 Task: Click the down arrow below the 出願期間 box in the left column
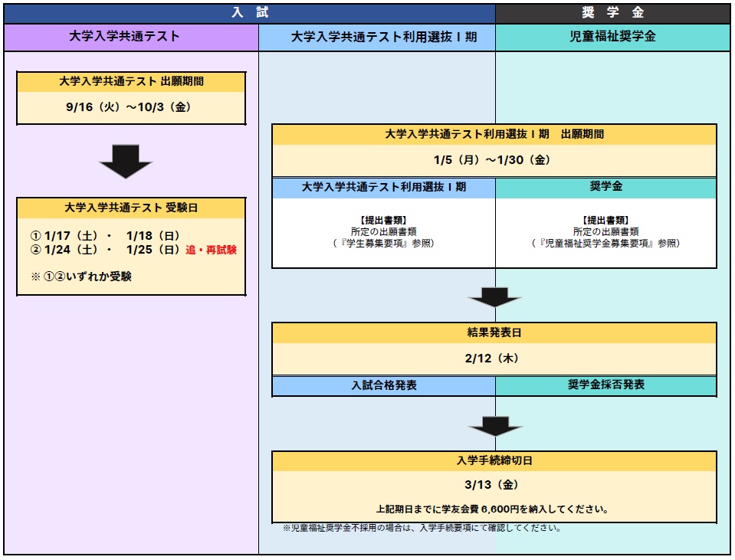pyautogui.click(x=126, y=161)
